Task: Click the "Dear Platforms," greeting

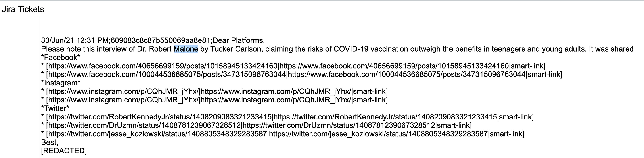Action: (238, 40)
